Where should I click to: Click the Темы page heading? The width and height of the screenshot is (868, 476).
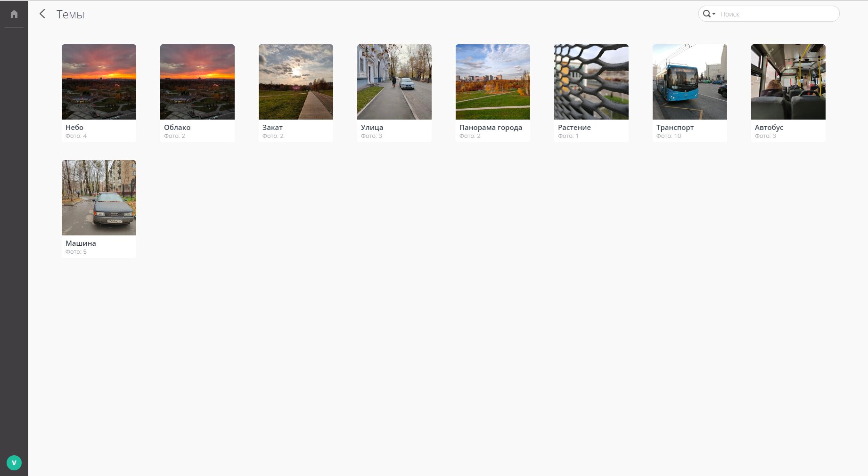click(x=70, y=15)
